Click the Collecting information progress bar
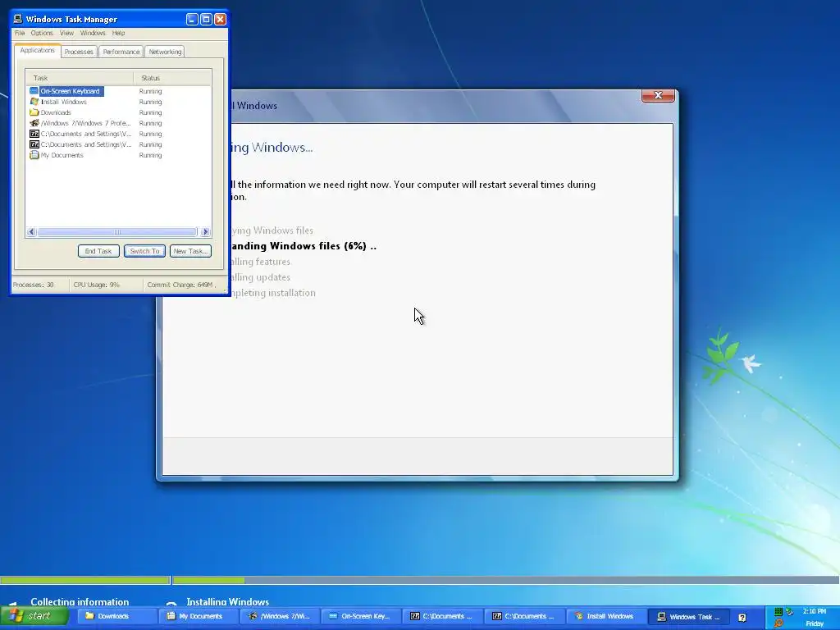 coord(84,580)
